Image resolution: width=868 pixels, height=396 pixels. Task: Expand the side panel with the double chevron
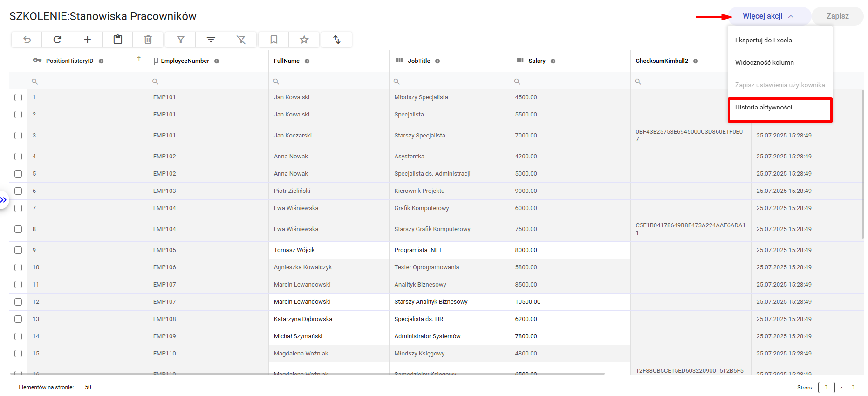tap(4, 200)
